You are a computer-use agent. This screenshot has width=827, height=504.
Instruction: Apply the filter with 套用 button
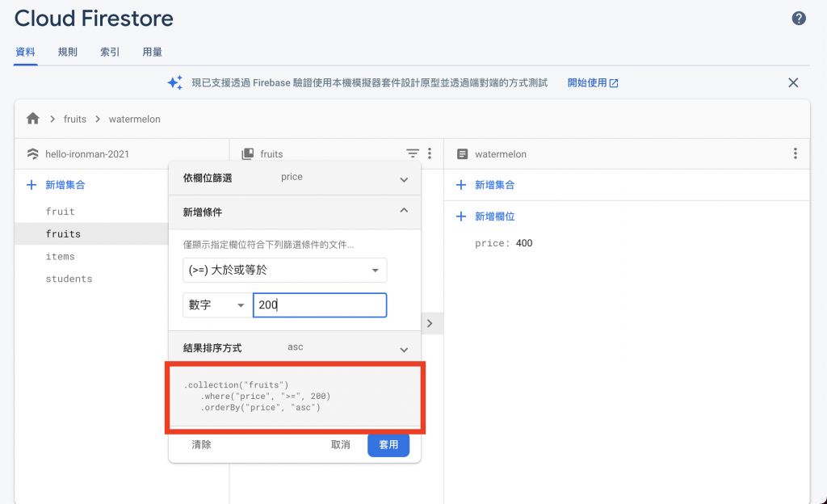click(x=388, y=445)
